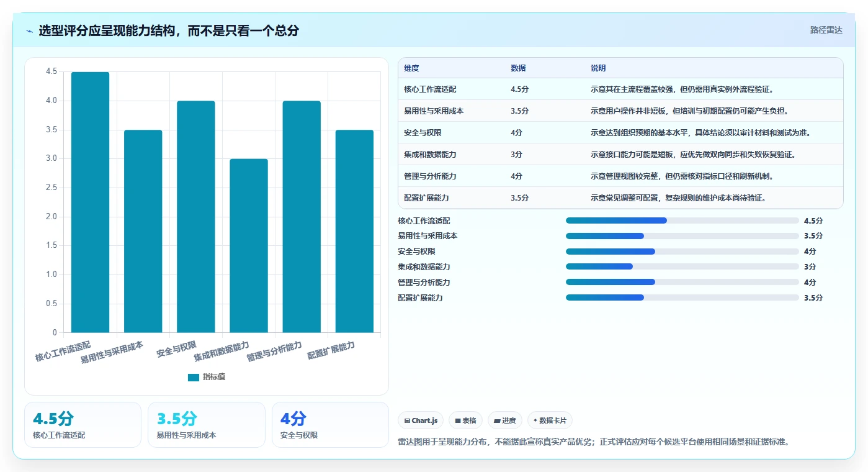
Task: Click the 管理与分析能力 progress bar
Action: pyautogui.click(x=682, y=282)
